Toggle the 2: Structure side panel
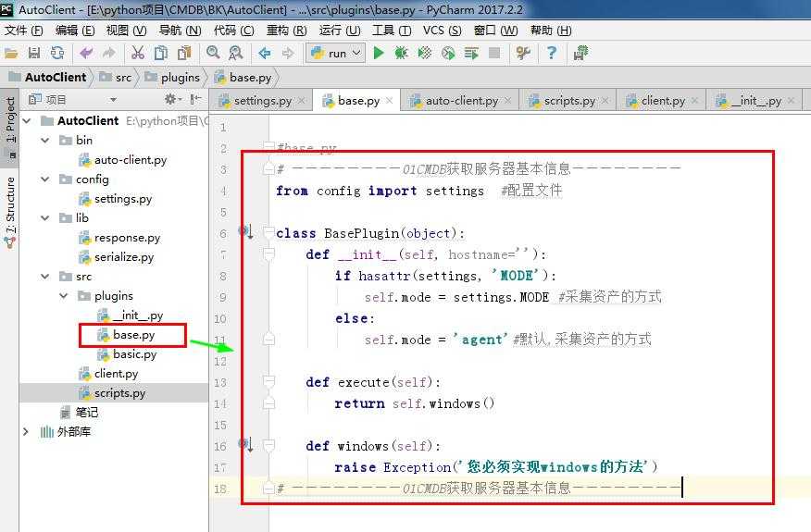Viewport: 811px width, 532px height. tap(10, 212)
